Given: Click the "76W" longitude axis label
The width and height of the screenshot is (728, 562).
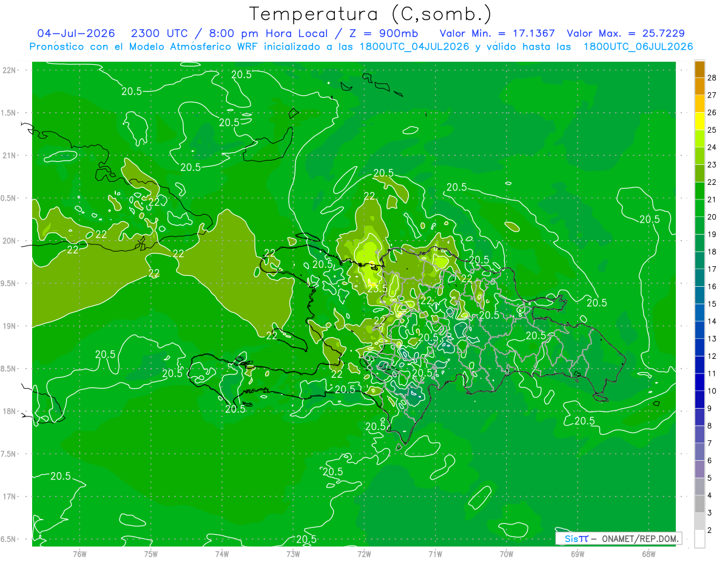Looking at the screenshot, I should coord(79,554).
